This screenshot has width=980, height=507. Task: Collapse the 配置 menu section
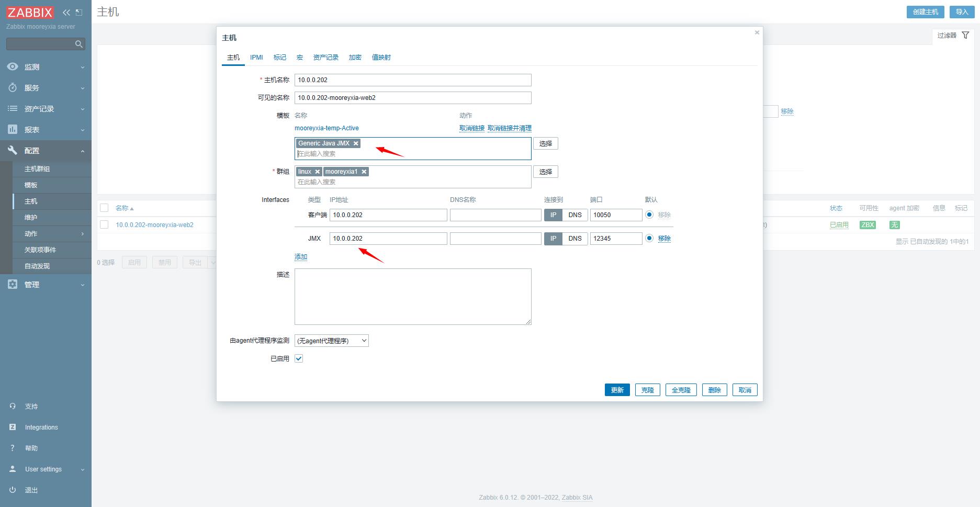[83, 151]
